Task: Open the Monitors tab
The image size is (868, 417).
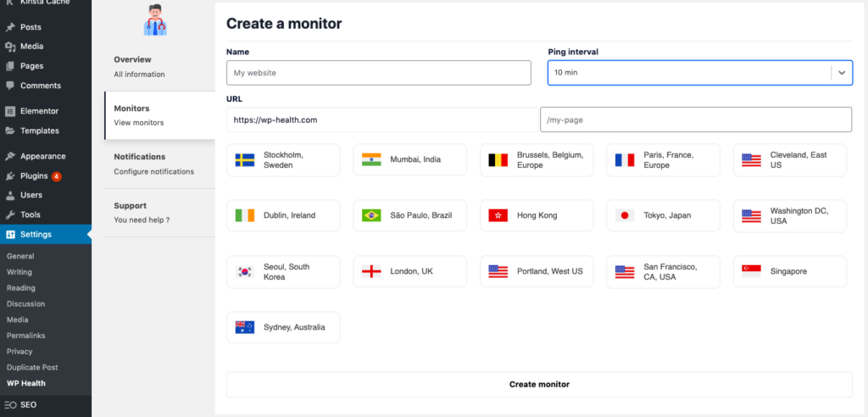Action: (160, 115)
